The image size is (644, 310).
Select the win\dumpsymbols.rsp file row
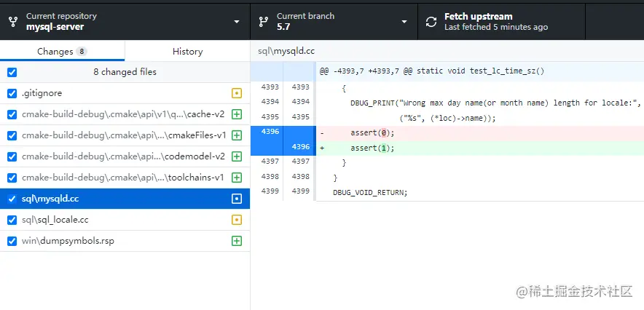[x=125, y=241]
